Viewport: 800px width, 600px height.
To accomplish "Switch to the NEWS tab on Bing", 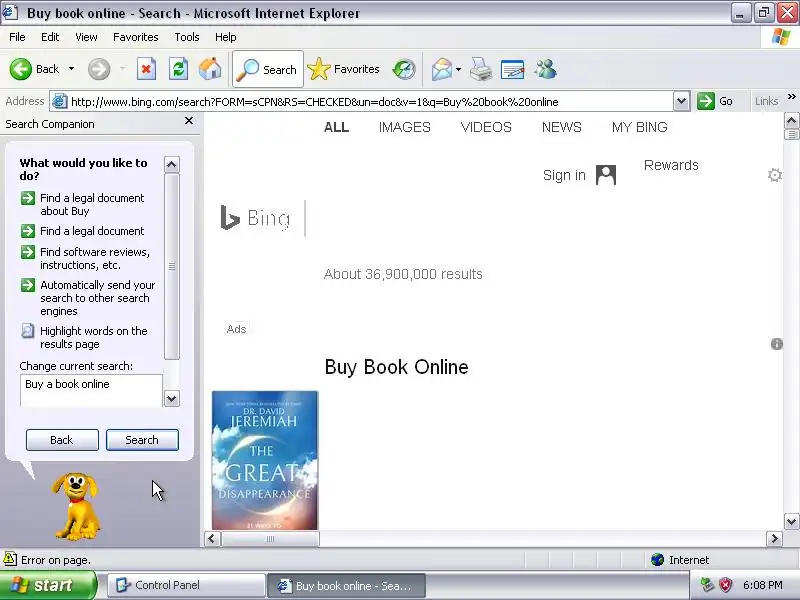I will pyautogui.click(x=562, y=127).
